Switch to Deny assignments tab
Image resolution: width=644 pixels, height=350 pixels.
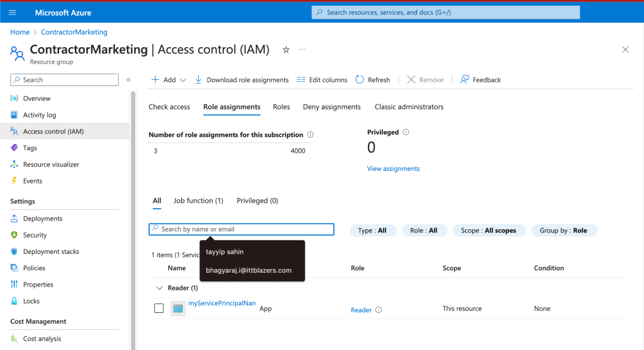coord(332,107)
